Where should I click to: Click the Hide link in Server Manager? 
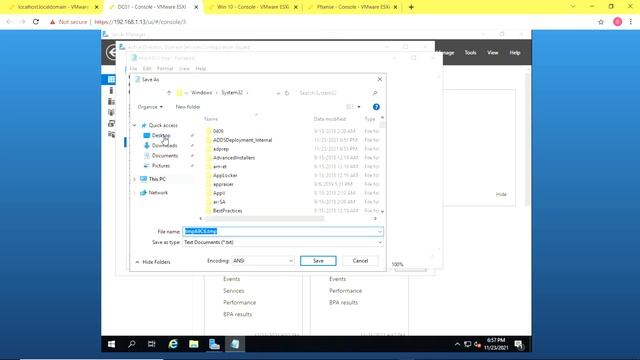(501, 194)
